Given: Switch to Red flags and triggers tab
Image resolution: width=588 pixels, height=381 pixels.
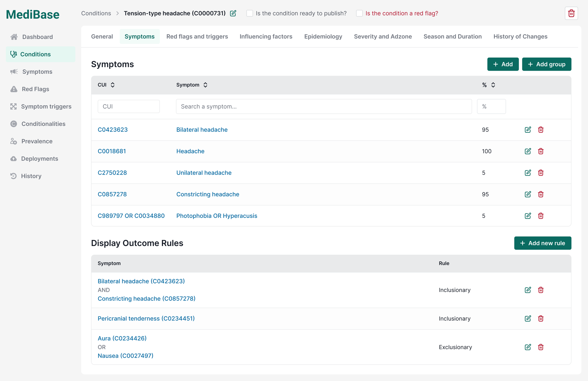Looking at the screenshot, I should (x=197, y=36).
